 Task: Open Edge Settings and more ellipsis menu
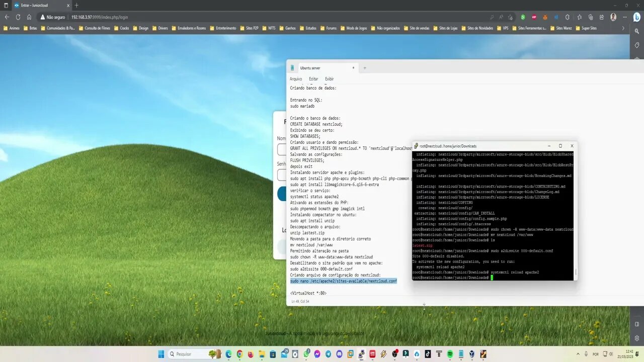(624, 17)
